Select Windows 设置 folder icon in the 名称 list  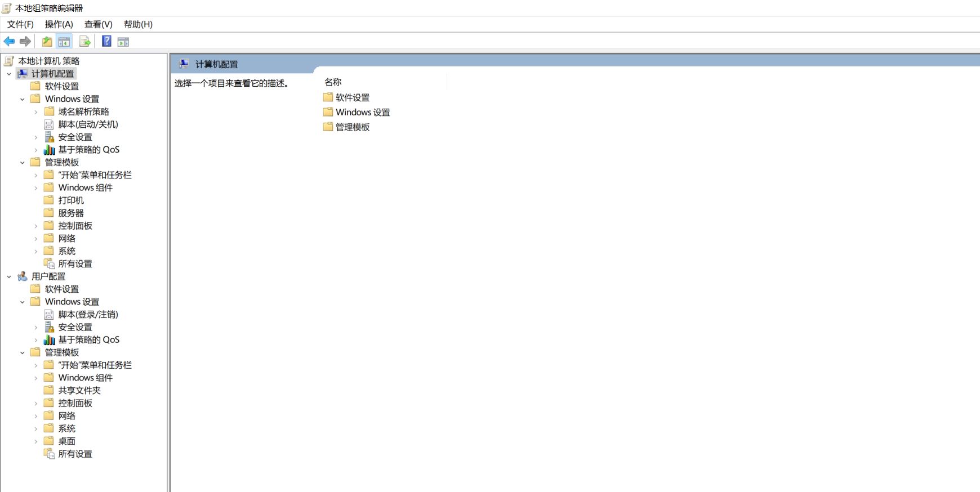pyautogui.click(x=328, y=111)
